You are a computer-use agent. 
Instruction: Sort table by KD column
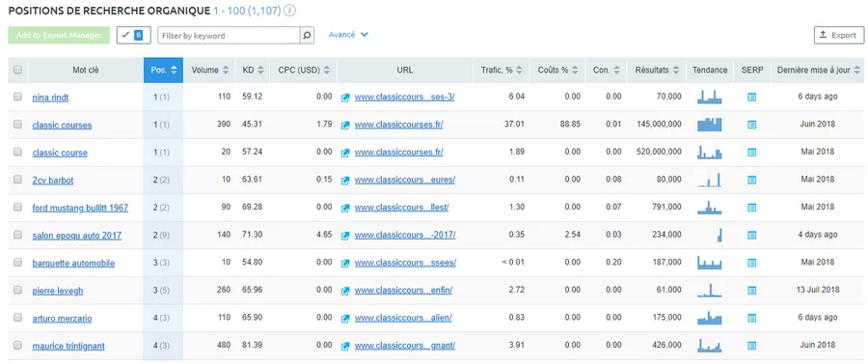coord(253,70)
